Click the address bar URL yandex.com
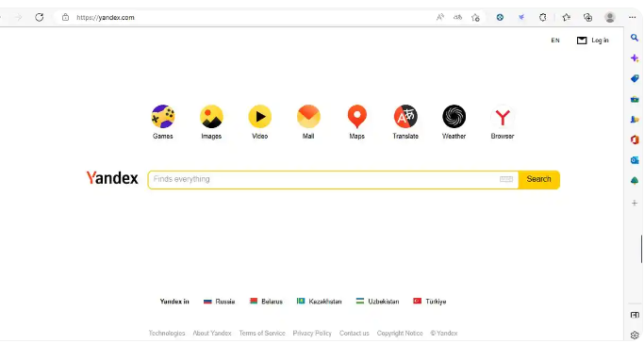This screenshot has height=344, width=644. click(x=106, y=17)
